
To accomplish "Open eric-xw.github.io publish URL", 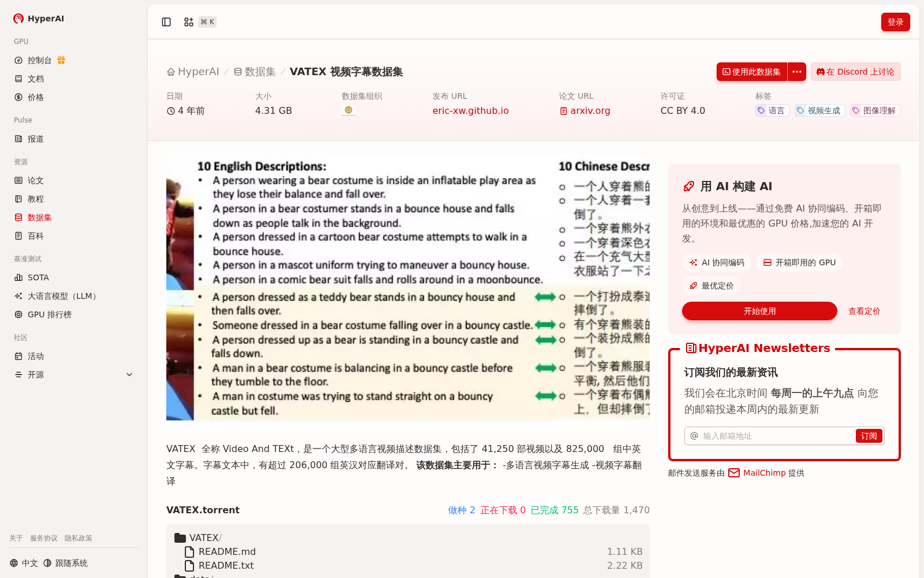I will point(471,110).
